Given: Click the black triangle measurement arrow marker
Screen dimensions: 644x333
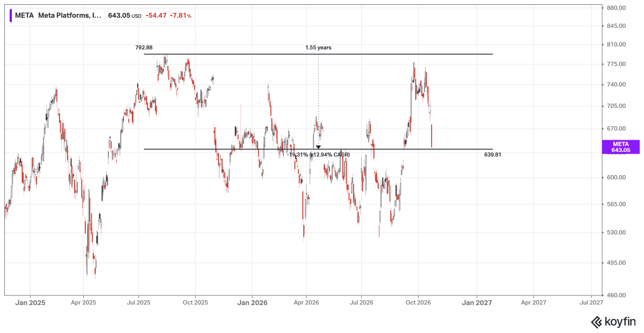Looking at the screenshot, I should tap(318, 147).
